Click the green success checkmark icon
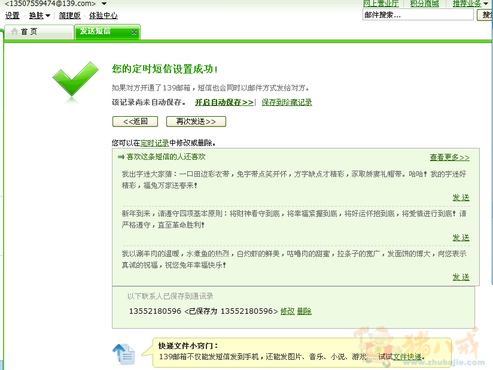 click(x=76, y=80)
